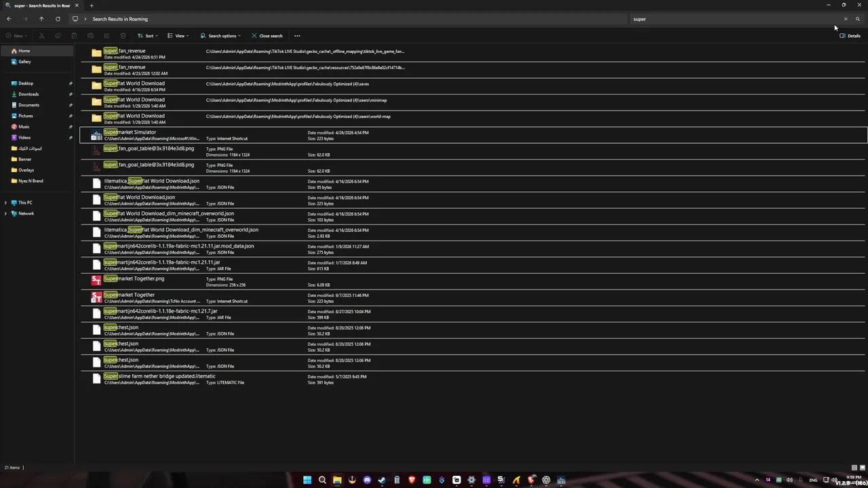The height and width of the screenshot is (488, 868).
Task: Expand the This PC tree node
Action: tap(5, 203)
